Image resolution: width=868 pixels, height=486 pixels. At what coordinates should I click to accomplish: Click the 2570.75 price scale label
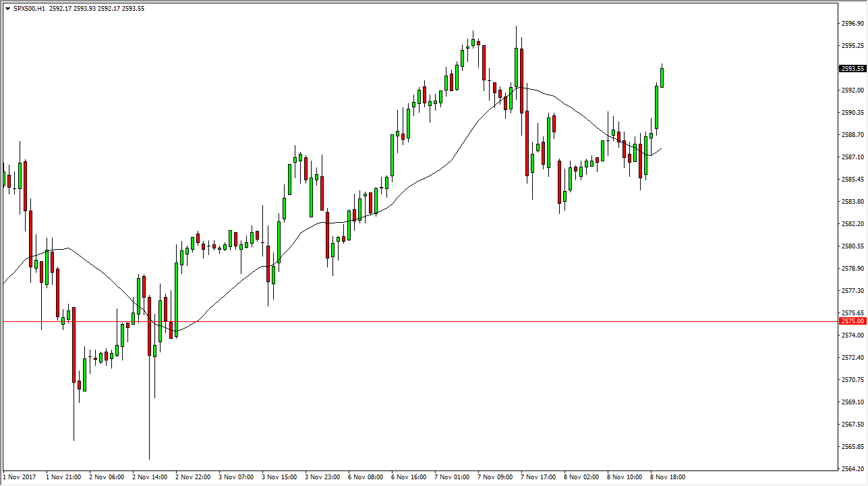point(852,380)
